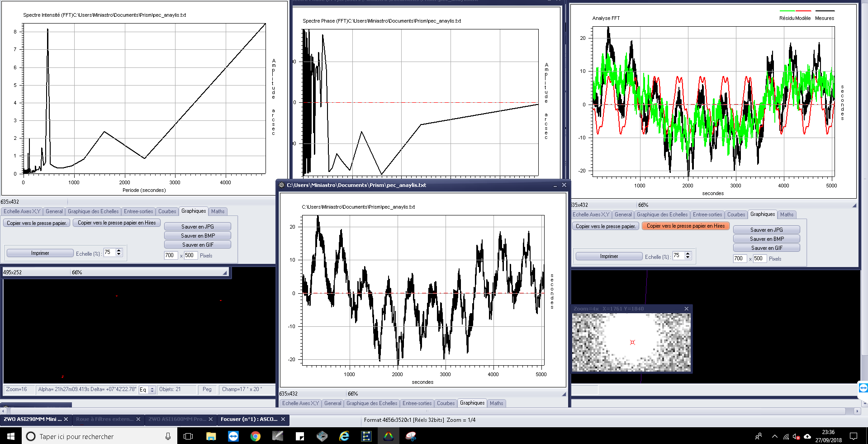The width and height of the screenshot is (868, 444).
Task: Increase Echelle percent in left panel
Action: point(119,250)
